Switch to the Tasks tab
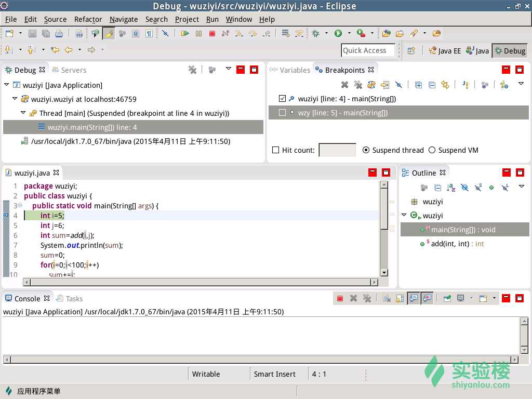Screen dimensions: 532x399 [70, 299]
